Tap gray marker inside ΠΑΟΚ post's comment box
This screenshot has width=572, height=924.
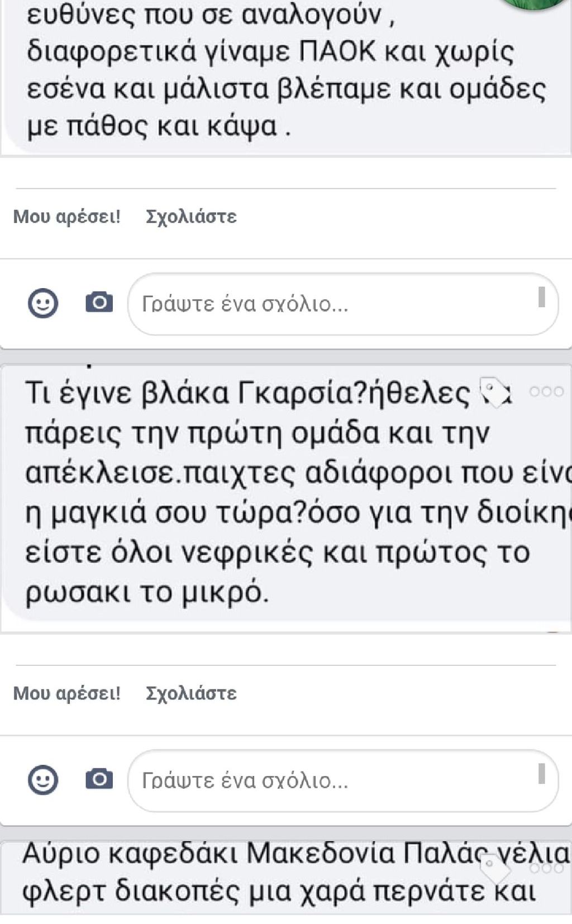coord(541,297)
